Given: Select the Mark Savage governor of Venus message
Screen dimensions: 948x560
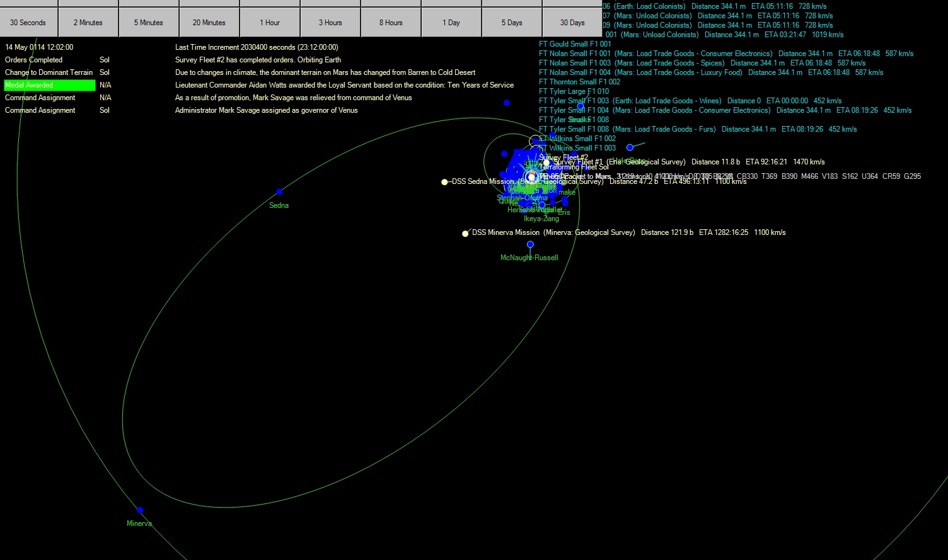Looking at the screenshot, I should point(267,110).
